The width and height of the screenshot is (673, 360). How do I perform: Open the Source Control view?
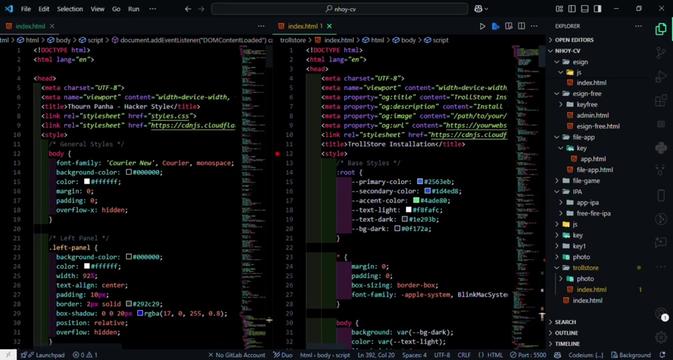661,53
